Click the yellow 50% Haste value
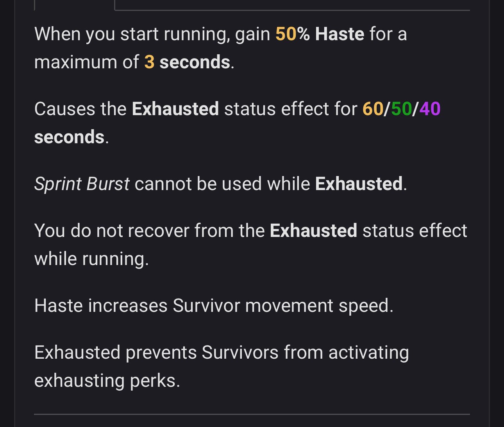Image resolution: width=504 pixels, height=427 pixels. (x=293, y=34)
